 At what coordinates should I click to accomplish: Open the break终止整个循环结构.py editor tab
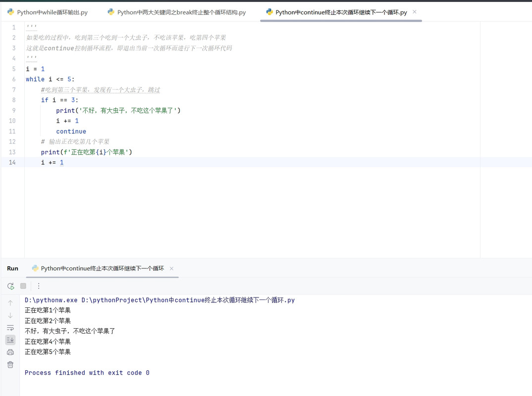[x=177, y=12]
